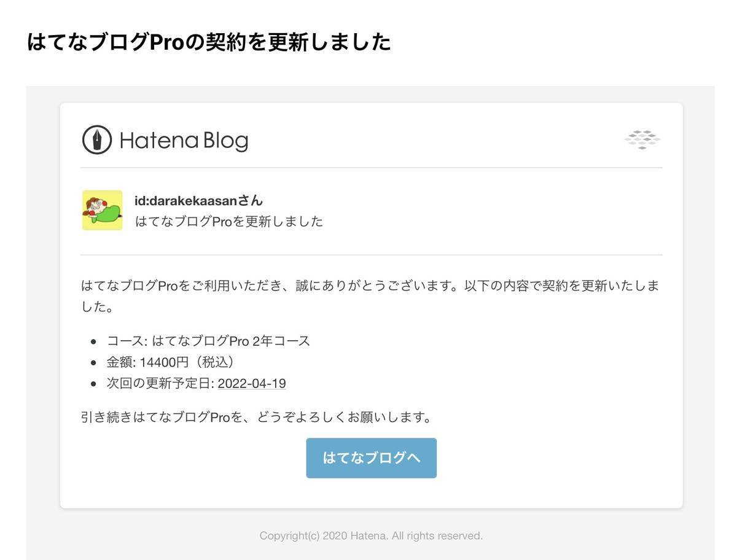Click the divider line under Hatena Blog header
737x560 pixels.
(x=372, y=168)
